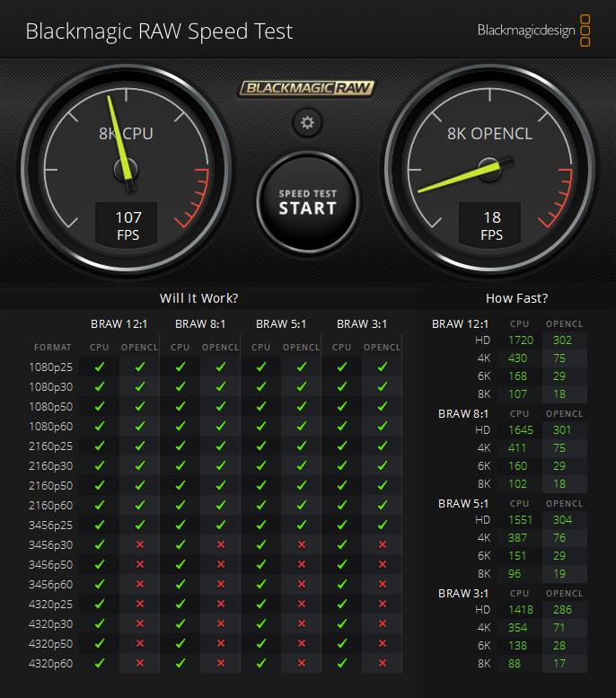Click the 3456p30 BRAW 12:1 OPENCL red cross
Viewport: 616px width, 698px height.
140,544
